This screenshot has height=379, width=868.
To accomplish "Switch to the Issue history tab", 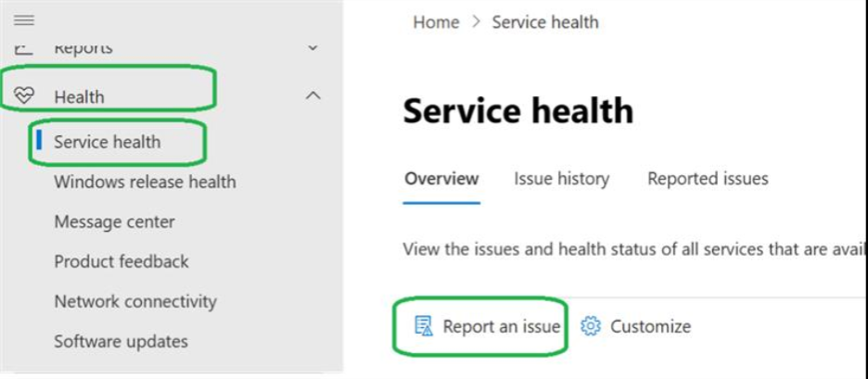I will [561, 179].
